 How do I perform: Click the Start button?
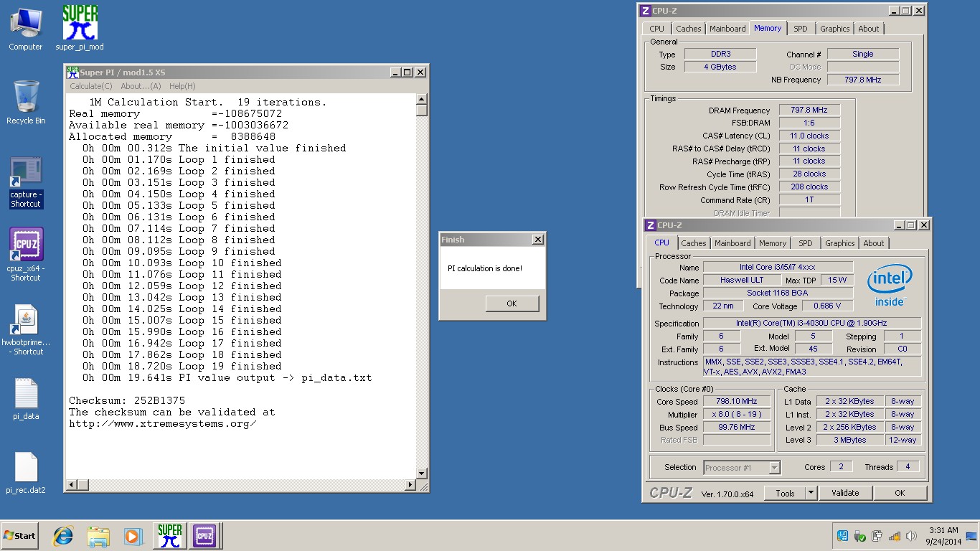pyautogui.click(x=19, y=536)
